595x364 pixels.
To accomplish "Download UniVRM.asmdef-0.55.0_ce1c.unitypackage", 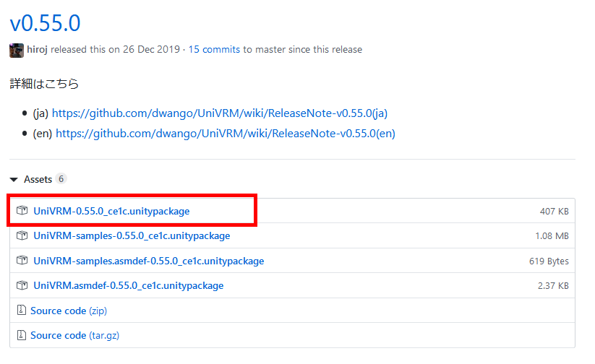I will click(128, 285).
